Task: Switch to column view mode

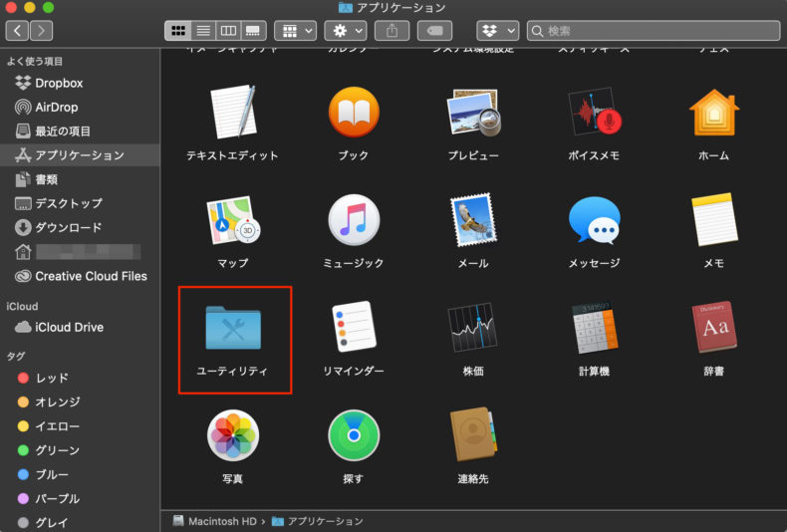Action: coord(228,31)
